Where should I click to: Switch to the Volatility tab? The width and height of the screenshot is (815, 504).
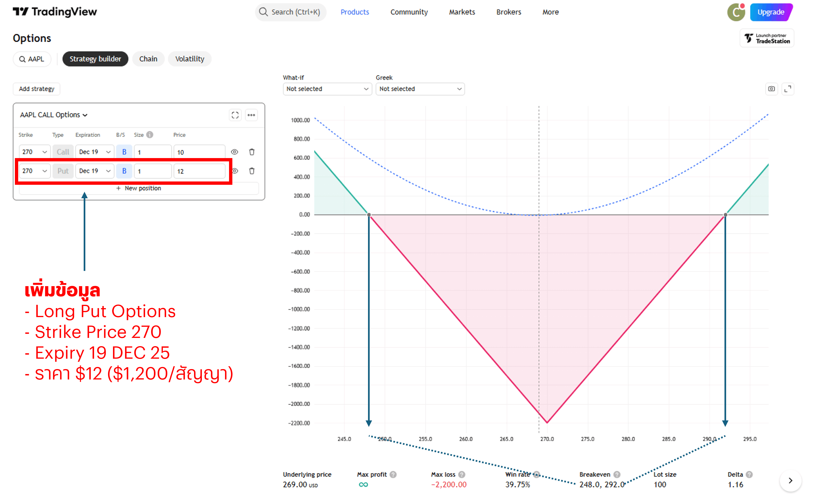189,59
